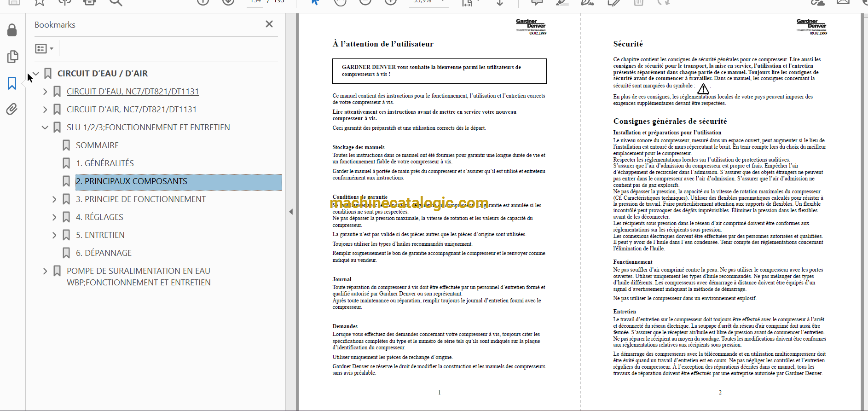Expand CIRCUIT D'EAU, NC7/DT821/DT1131 bookmark
Image resolution: width=868 pixels, height=411 pixels.
pyautogui.click(x=45, y=92)
